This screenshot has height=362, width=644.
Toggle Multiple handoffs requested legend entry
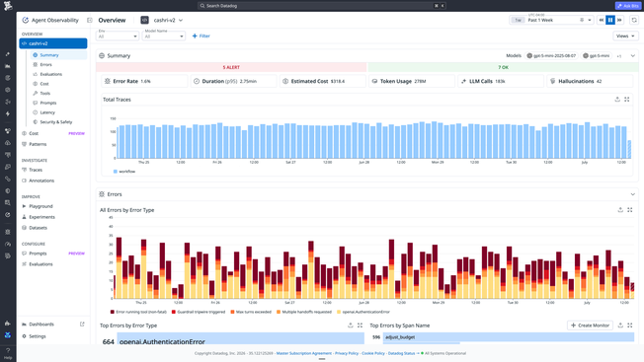pos(304,312)
